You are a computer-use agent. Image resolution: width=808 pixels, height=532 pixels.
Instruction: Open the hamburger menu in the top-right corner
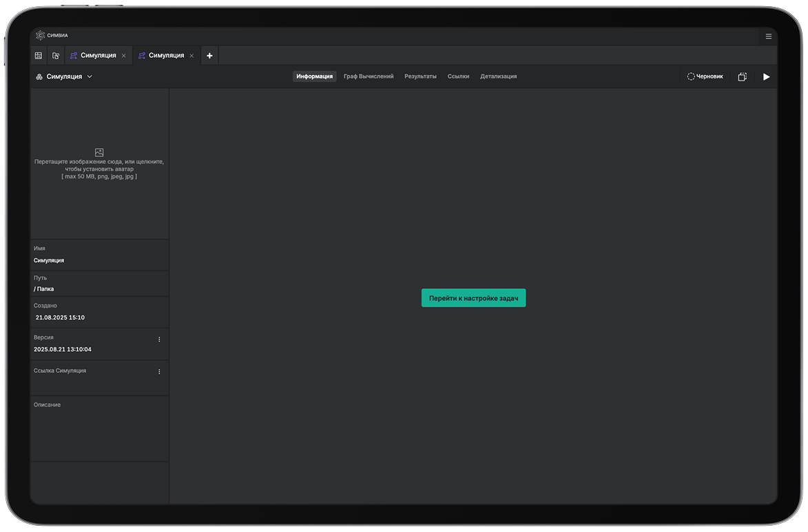pyautogui.click(x=768, y=36)
